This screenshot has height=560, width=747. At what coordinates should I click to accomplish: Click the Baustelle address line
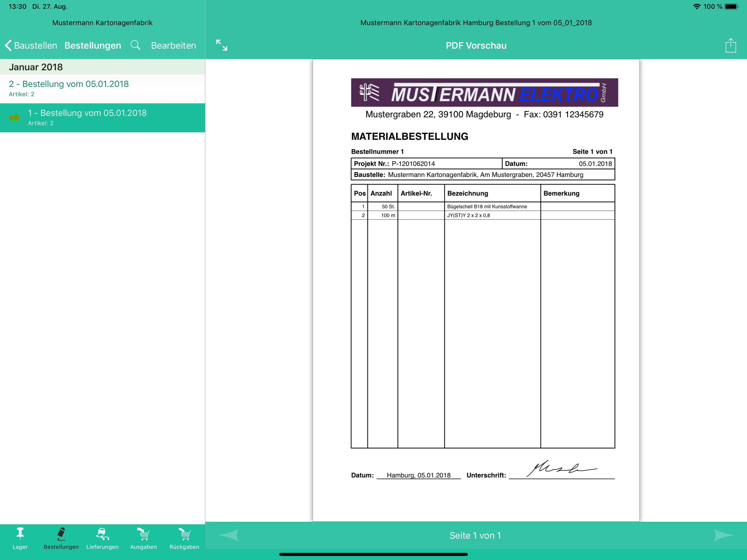(483, 175)
